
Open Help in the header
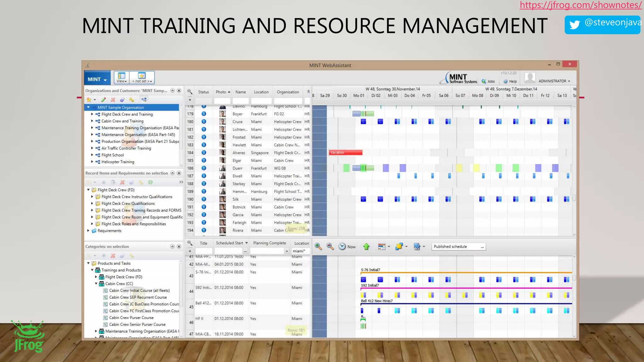(510, 81)
